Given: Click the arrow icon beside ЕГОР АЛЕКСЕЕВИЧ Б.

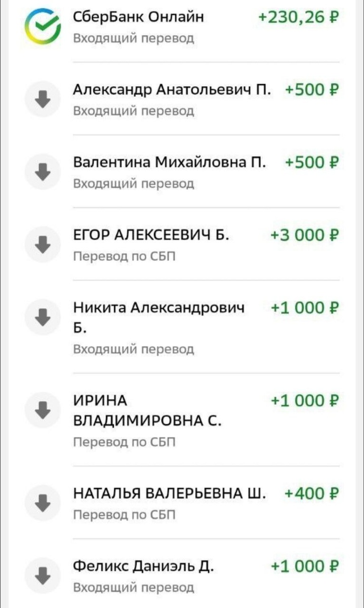Looking at the screenshot, I should pos(43,244).
